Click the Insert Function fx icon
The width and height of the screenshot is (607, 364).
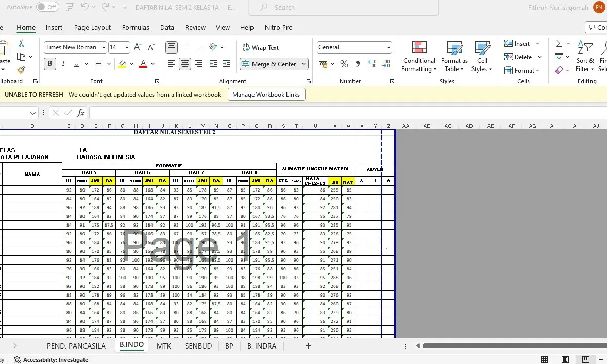(x=81, y=112)
